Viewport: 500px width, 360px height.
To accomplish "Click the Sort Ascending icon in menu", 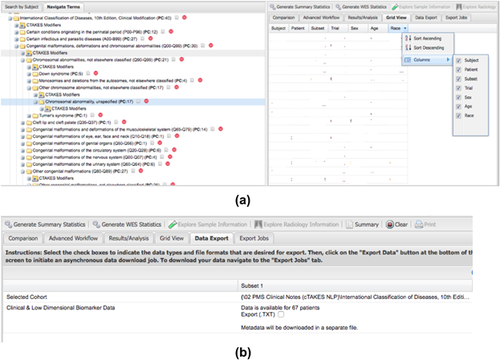I will [408, 38].
